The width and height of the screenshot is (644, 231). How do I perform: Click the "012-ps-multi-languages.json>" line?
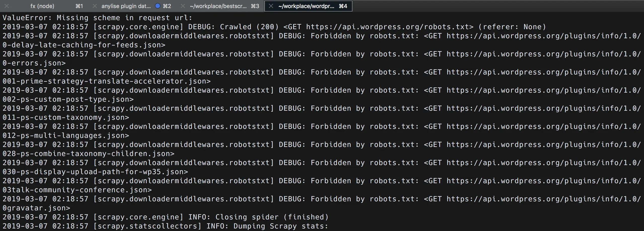coord(66,135)
